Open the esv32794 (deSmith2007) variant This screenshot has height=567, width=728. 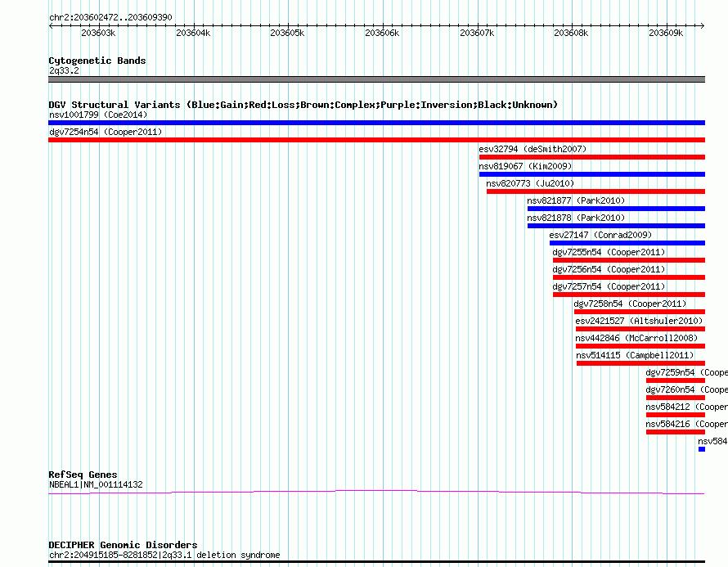[533, 149]
